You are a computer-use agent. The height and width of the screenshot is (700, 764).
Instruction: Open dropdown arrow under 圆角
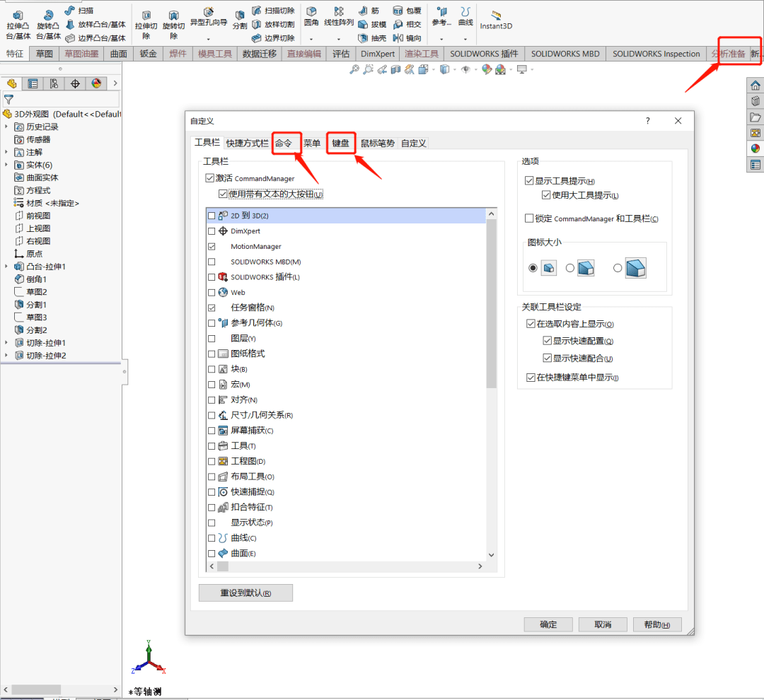click(311, 39)
